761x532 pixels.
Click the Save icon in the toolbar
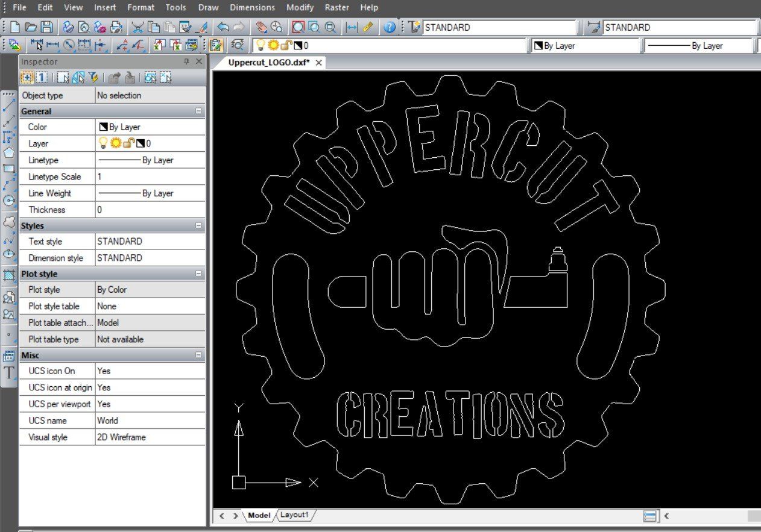[x=46, y=27]
